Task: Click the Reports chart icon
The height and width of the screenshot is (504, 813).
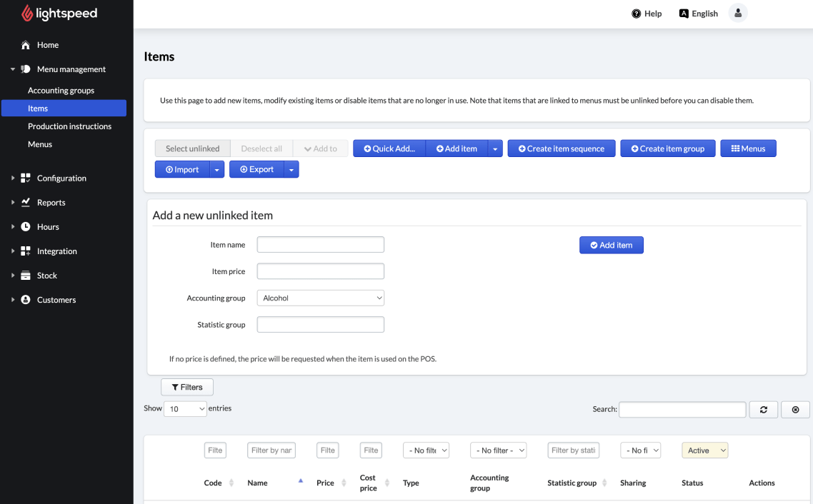Action: click(x=26, y=203)
